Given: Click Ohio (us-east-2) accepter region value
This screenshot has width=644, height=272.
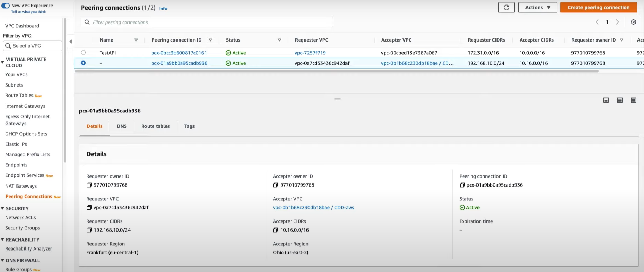Looking at the screenshot, I should point(291,253).
